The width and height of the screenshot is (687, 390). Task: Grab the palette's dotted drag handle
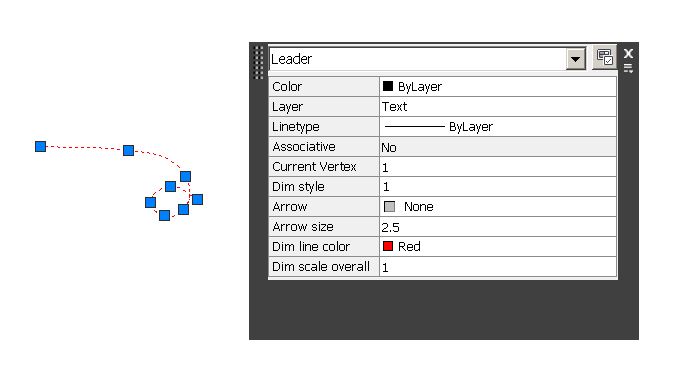click(259, 62)
